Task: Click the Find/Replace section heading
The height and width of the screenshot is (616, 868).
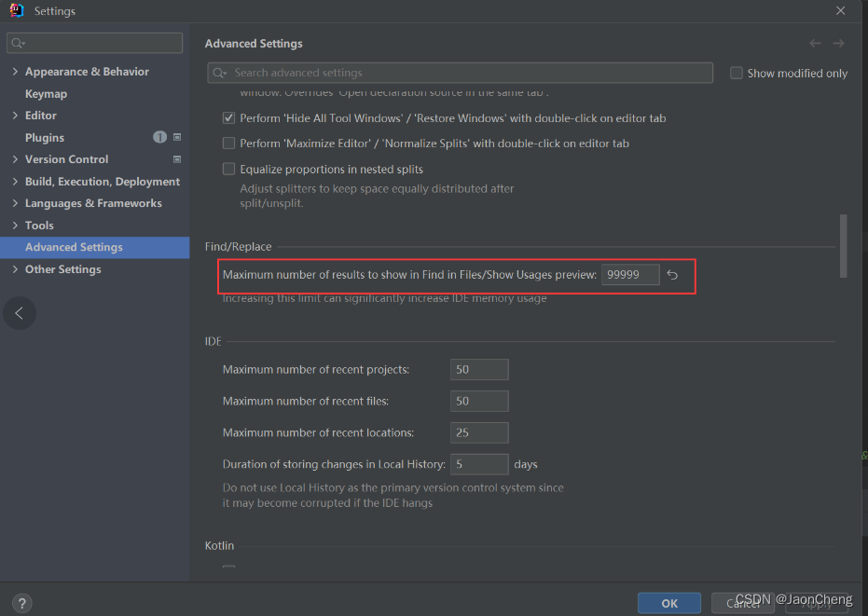Action: (238, 247)
